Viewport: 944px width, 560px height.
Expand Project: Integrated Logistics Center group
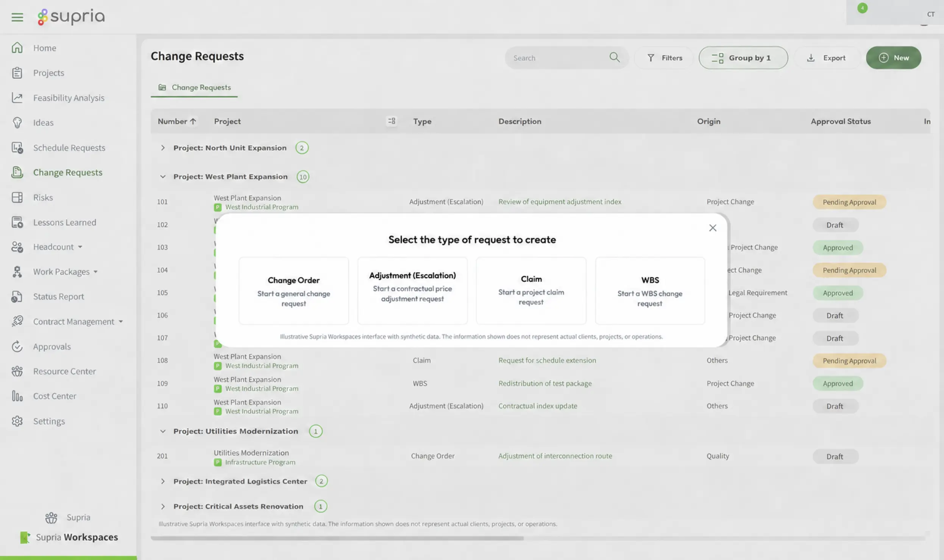163,481
